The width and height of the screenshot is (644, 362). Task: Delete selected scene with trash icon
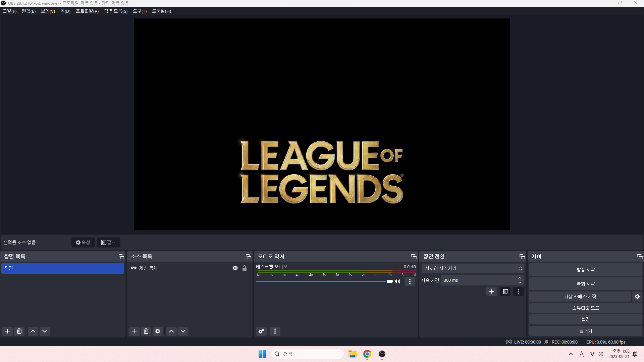tap(19, 331)
